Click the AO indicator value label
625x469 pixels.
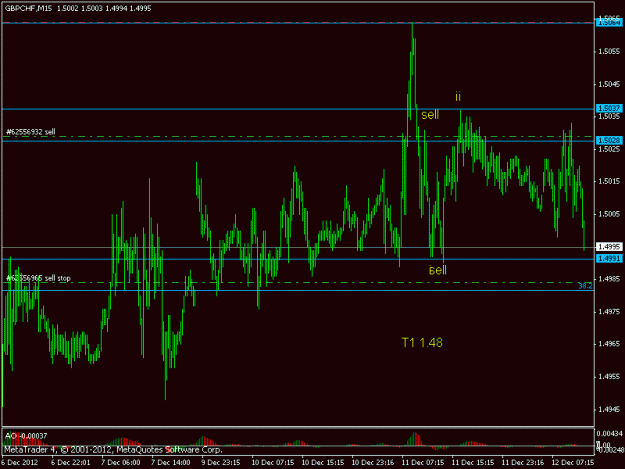coord(26,436)
